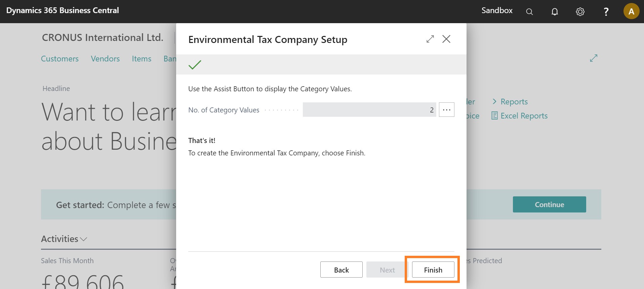Expand the Reports menu
Image resolution: width=644 pixels, height=289 pixels.
[510, 102]
